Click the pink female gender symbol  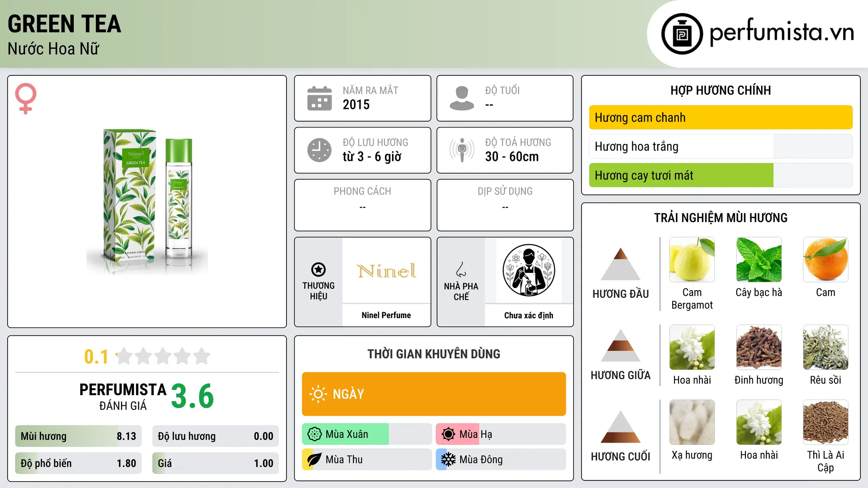(x=26, y=98)
